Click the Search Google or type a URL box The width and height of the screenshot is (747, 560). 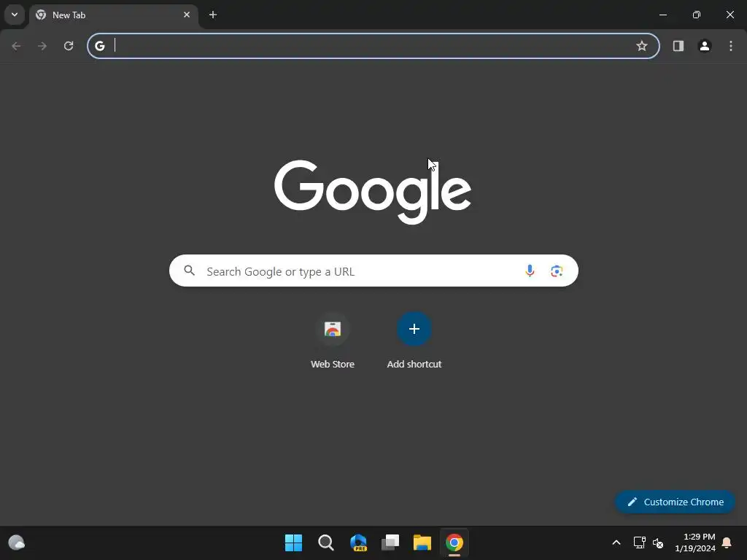(x=373, y=271)
